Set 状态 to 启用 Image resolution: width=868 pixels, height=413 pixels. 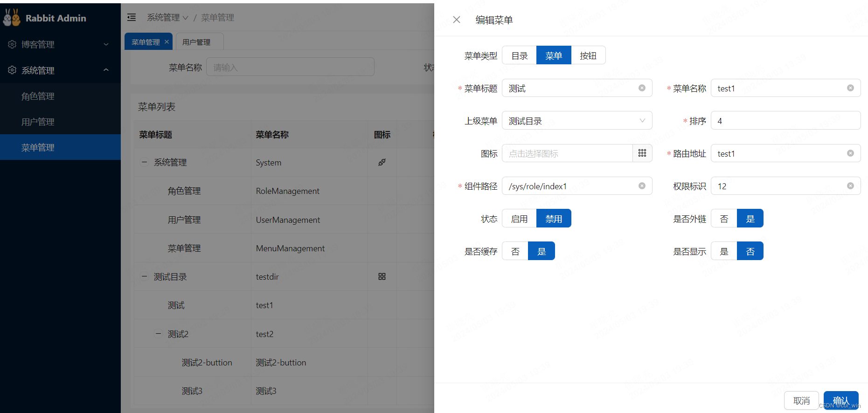519,219
